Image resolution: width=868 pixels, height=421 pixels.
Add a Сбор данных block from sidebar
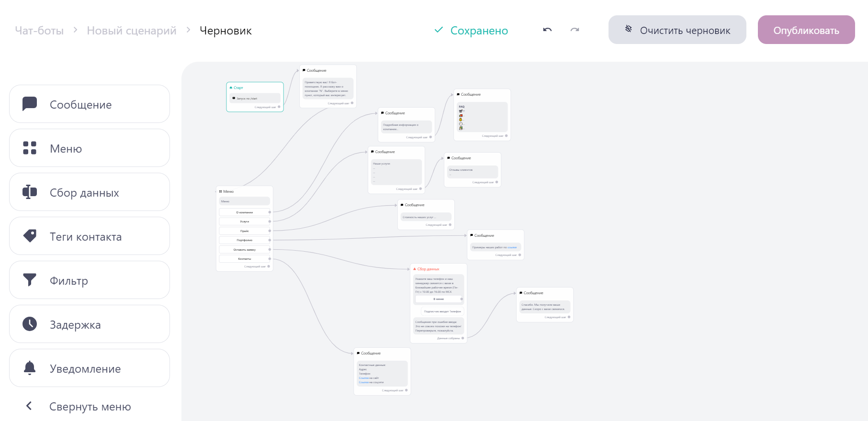tap(90, 192)
